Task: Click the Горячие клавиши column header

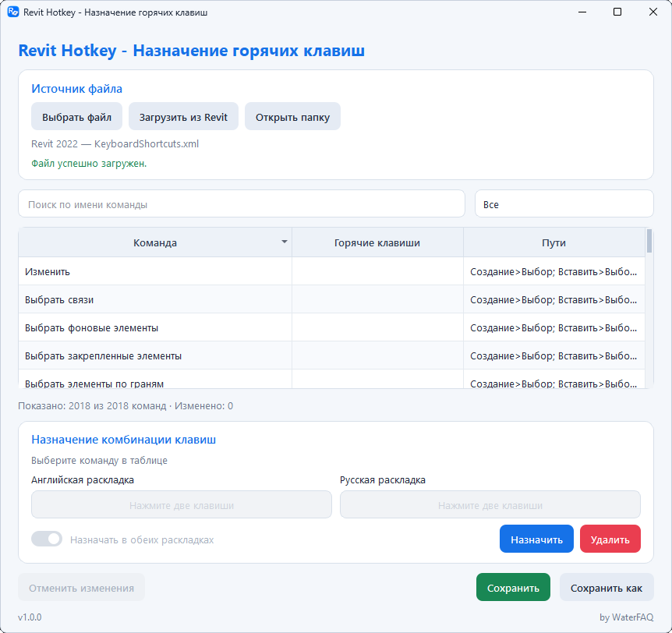Action: click(x=377, y=243)
